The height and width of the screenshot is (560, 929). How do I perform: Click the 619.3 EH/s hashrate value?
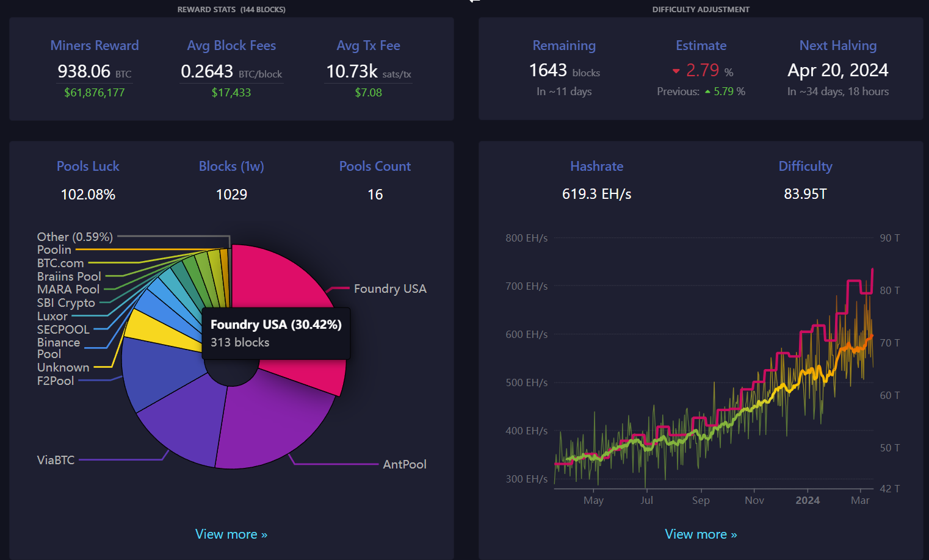(597, 194)
